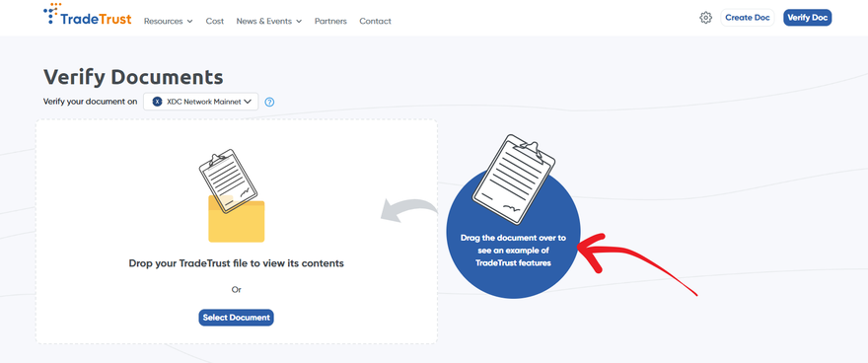Expand the Resources menu
Image resolution: width=868 pixels, height=363 pixels.
(x=169, y=21)
